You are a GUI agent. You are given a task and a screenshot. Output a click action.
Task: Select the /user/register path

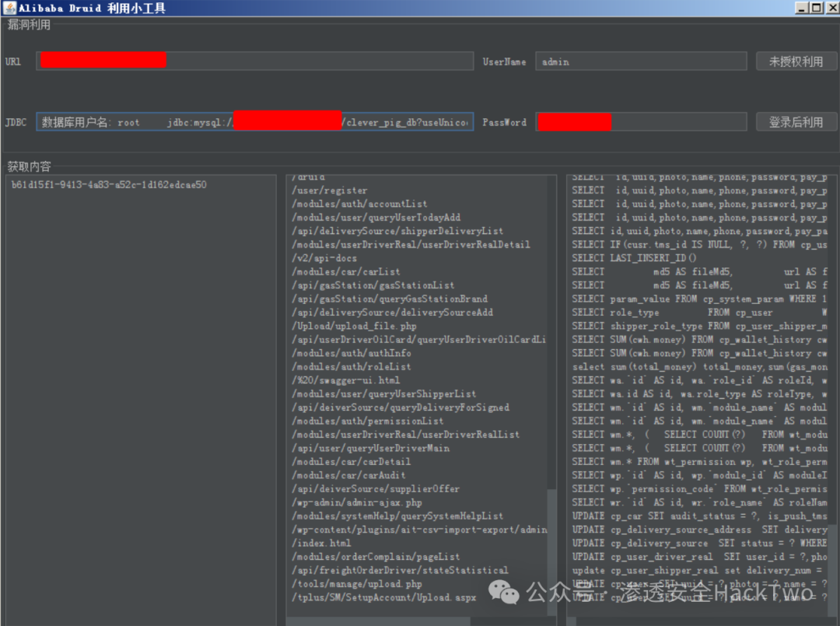pos(330,191)
